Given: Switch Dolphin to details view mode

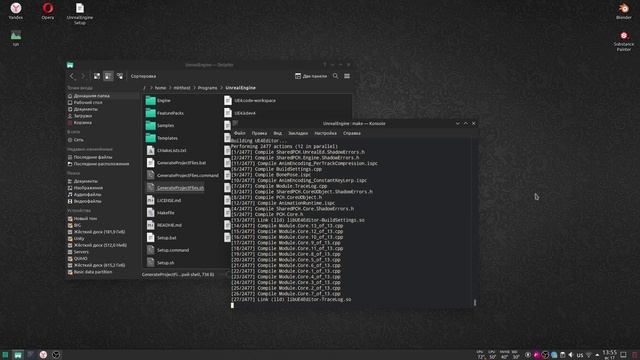Looking at the screenshot, I should tap(120, 76).
